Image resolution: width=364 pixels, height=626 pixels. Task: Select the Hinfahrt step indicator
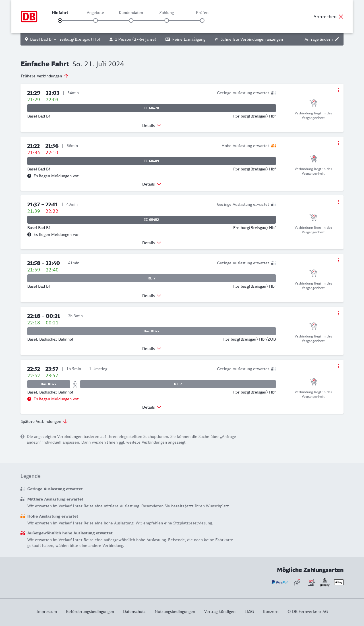60,20
